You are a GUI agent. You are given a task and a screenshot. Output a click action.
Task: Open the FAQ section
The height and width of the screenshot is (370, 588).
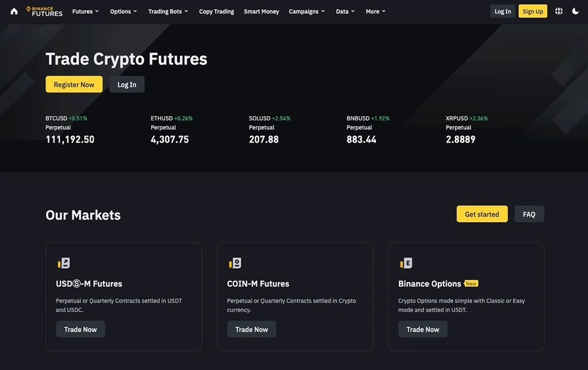point(529,214)
